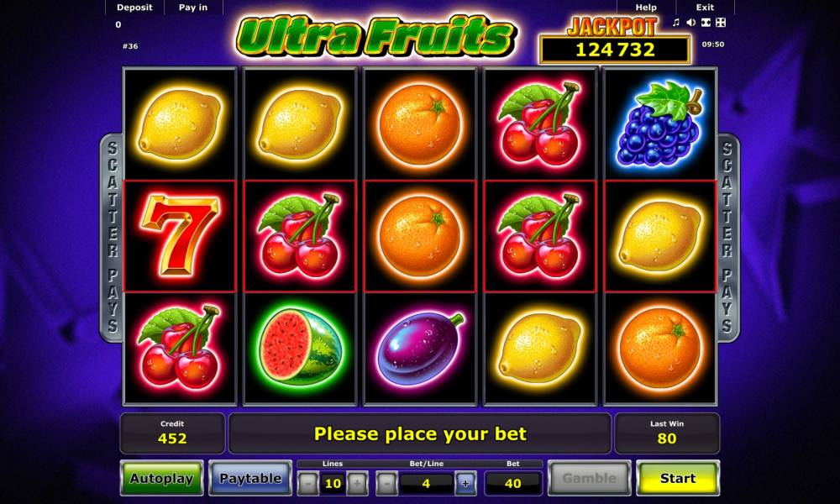Increase the number of Lines

point(357,484)
